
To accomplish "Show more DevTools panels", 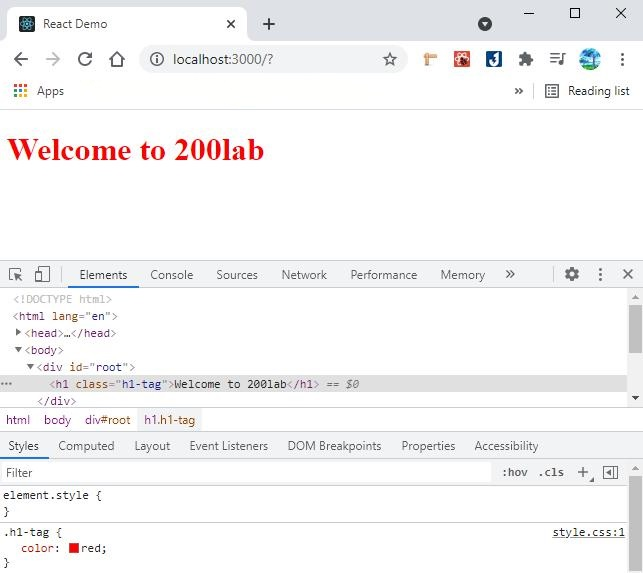I will click(x=510, y=274).
